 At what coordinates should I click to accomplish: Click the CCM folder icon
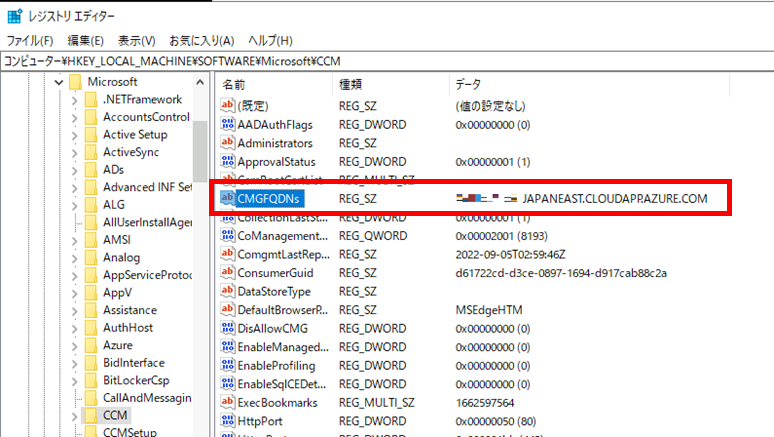(x=91, y=415)
